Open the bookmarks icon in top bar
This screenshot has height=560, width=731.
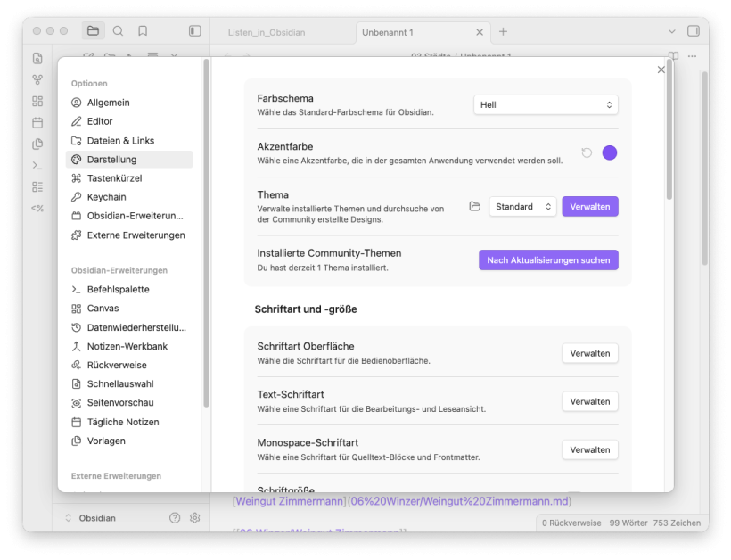click(143, 31)
